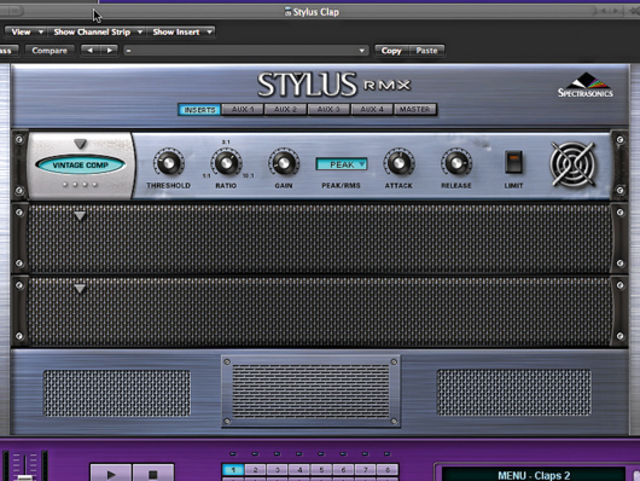
Task: Open Show Channel Strip dropdown
Action: click(x=97, y=32)
